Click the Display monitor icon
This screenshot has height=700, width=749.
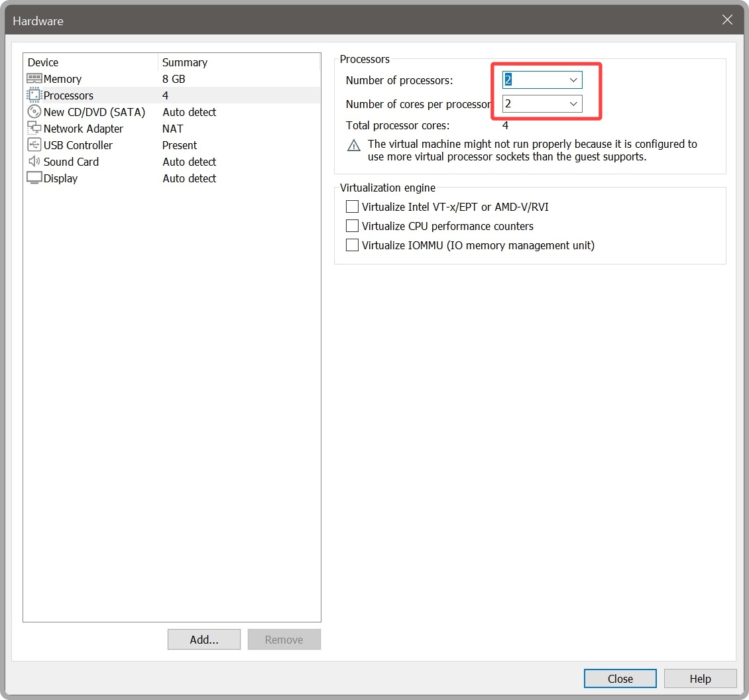click(x=34, y=178)
